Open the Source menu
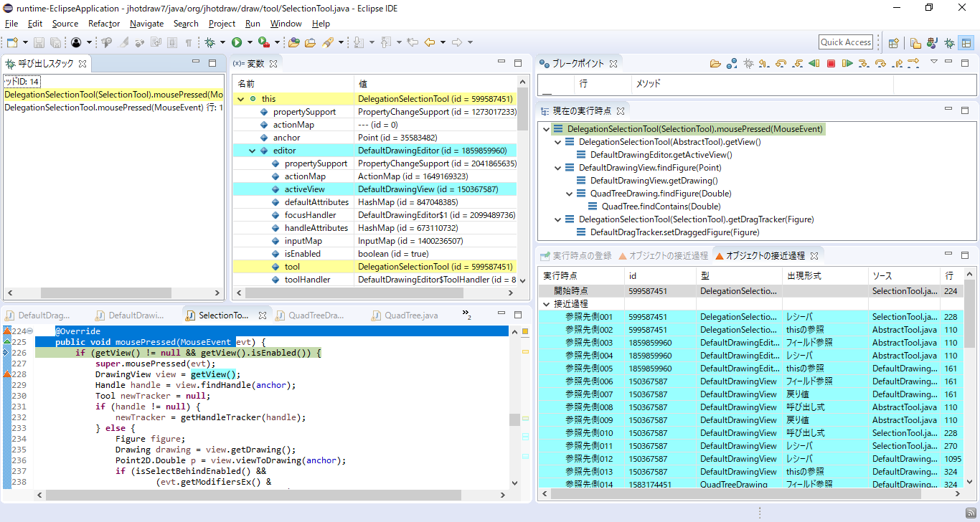This screenshot has height=522, width=980. coord(65,24)
